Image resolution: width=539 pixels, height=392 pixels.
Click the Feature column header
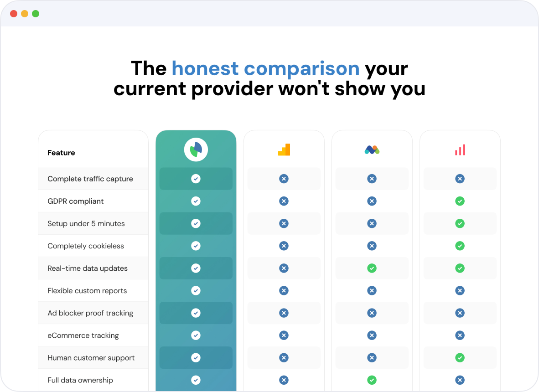[61, 153]
